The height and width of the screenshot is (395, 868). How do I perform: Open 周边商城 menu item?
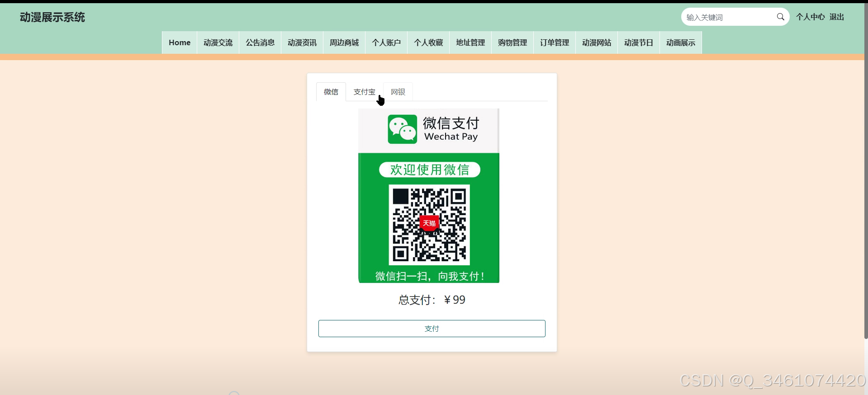[x=344, y=42]
